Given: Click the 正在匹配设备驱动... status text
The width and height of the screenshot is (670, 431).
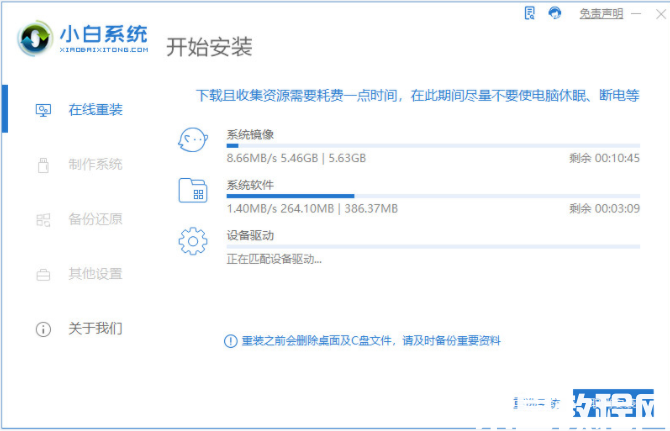Looking at the screenshot, I should click(274, 259).
